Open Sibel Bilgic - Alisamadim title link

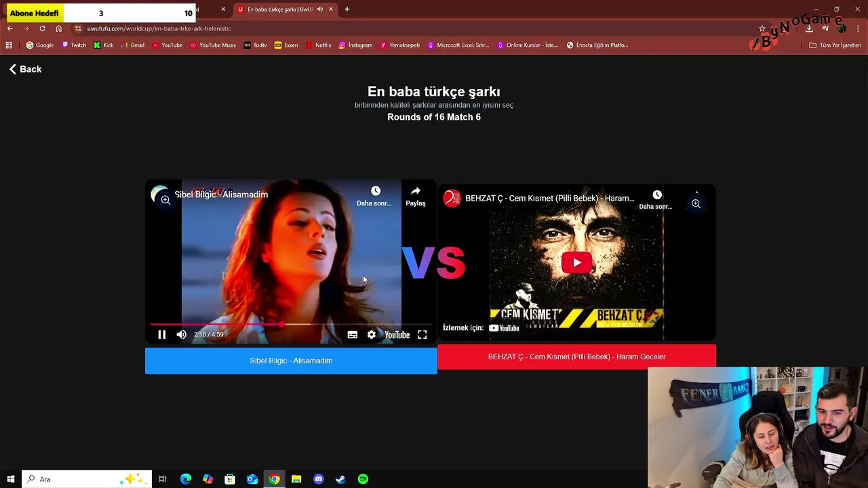tap(221, 195)
